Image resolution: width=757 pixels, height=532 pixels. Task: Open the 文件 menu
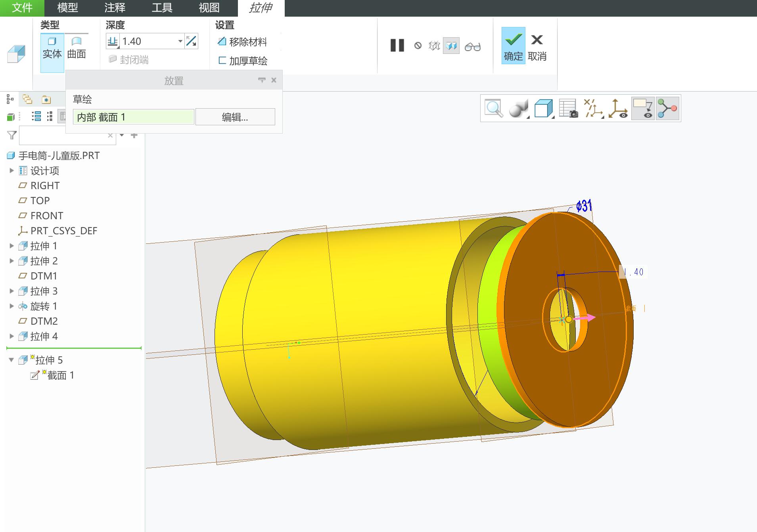coord(22,8)
